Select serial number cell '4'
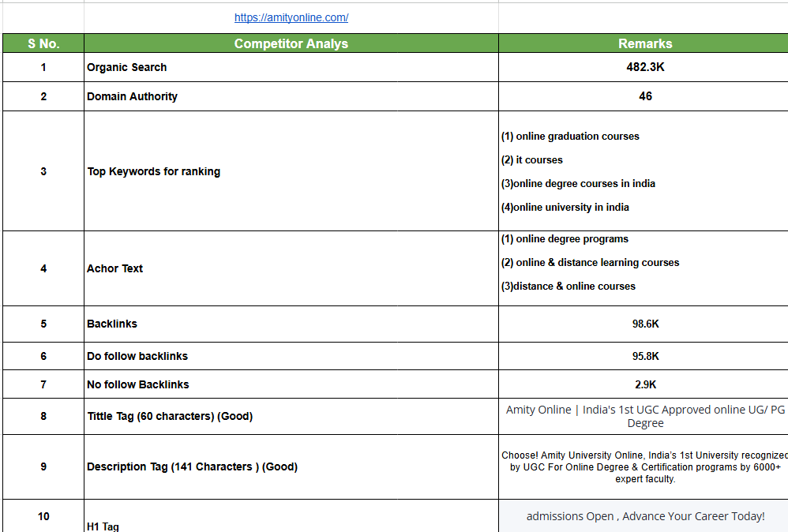Screen dimensions: 788x532 coord(43,269)
